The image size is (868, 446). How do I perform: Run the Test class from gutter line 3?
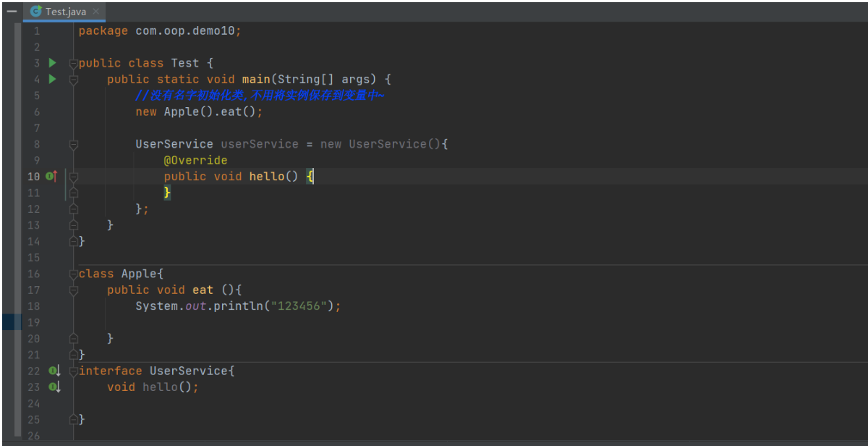click(x=52, y=63)
